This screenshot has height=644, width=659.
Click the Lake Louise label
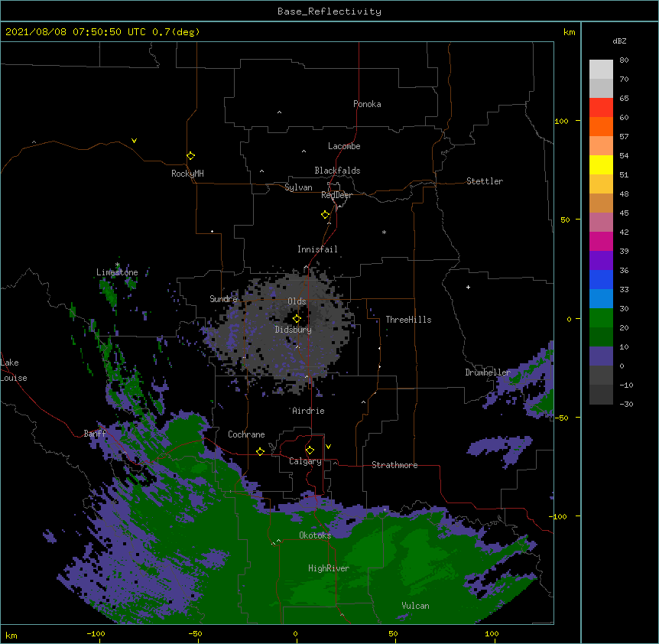click(x=14, y=370)
